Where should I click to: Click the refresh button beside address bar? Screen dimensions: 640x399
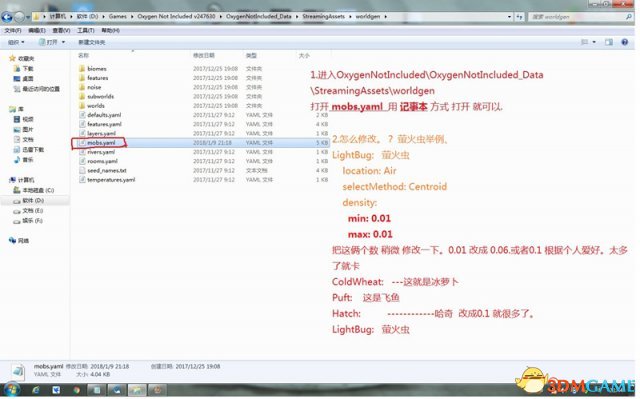point(519,17)
